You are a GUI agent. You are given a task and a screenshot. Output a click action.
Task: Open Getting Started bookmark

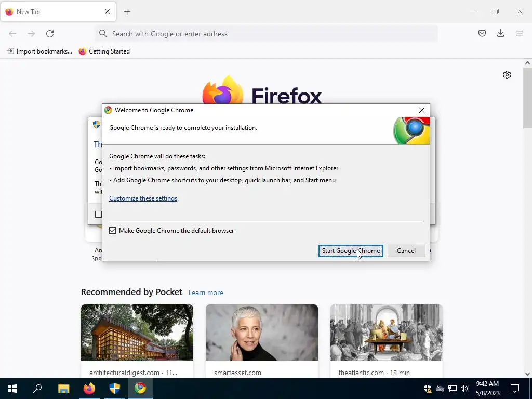(104, 51)
